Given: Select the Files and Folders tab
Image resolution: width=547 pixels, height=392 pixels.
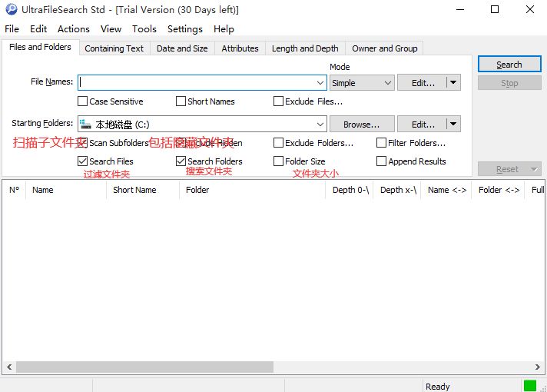Looking at the screenshot, I should pyautogui.click(x=40, y=47).
